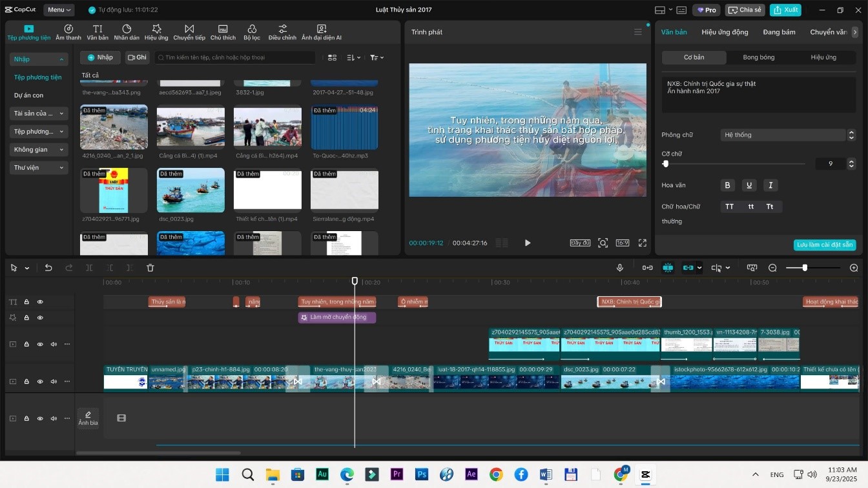Expand the Thư viện sidebar section
Viewport: 868px width, 488px height.
39,168
